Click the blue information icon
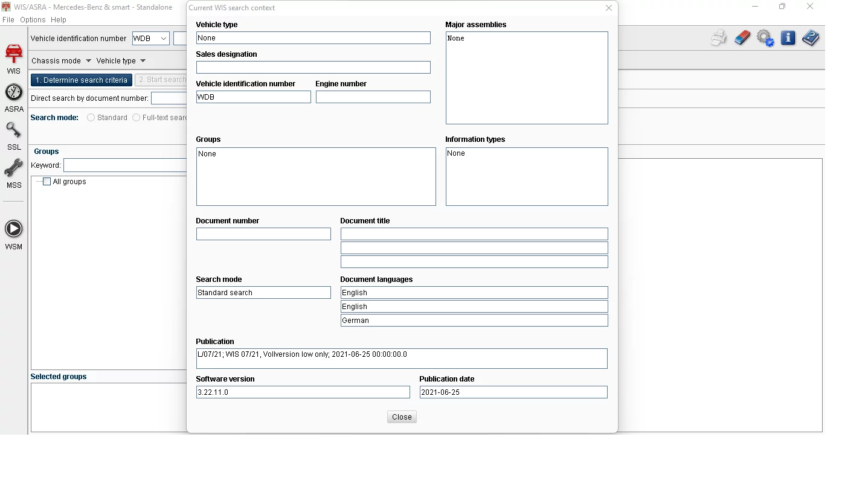868x492 pixels. click(x=788, y=38)
